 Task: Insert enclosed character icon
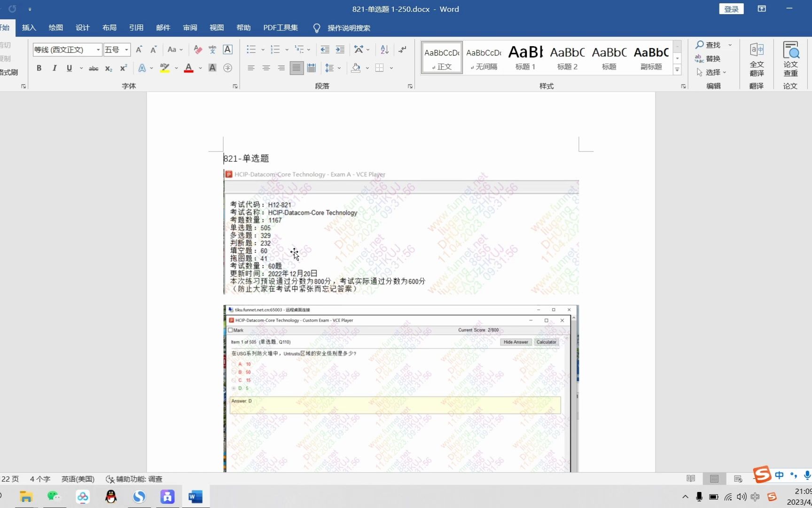tap(227, 68)
